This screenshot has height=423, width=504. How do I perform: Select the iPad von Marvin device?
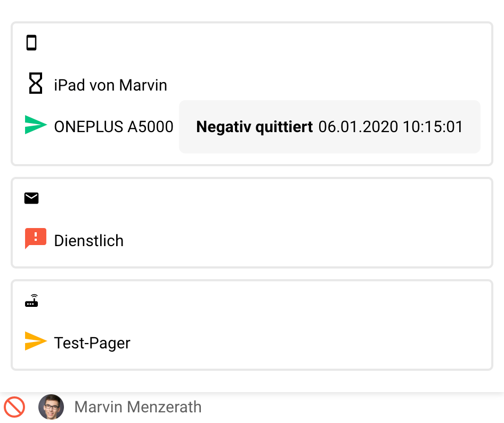110,85
